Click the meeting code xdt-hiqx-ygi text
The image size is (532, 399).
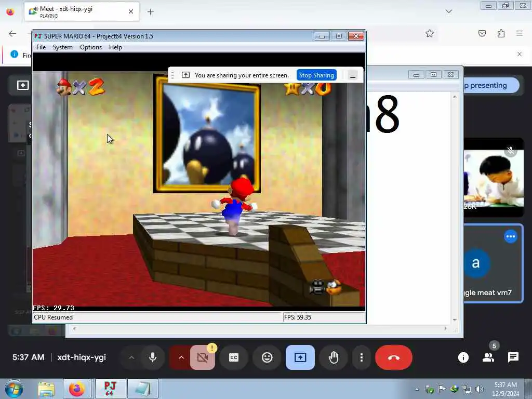82,357
